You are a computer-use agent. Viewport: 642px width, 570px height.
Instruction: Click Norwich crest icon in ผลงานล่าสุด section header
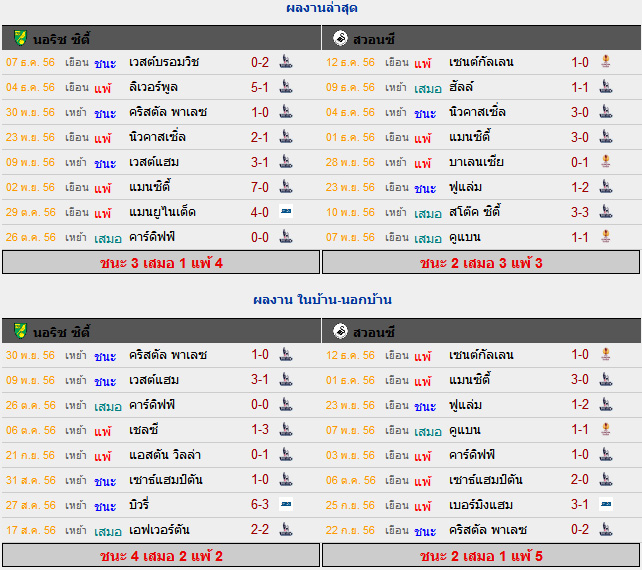pos(20,38)
